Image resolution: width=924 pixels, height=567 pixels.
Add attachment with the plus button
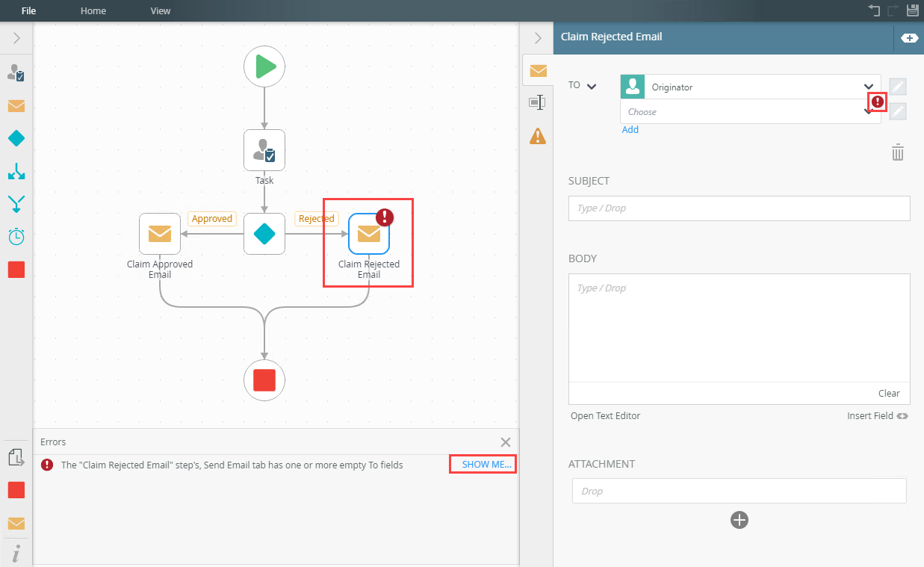(739, 520)
